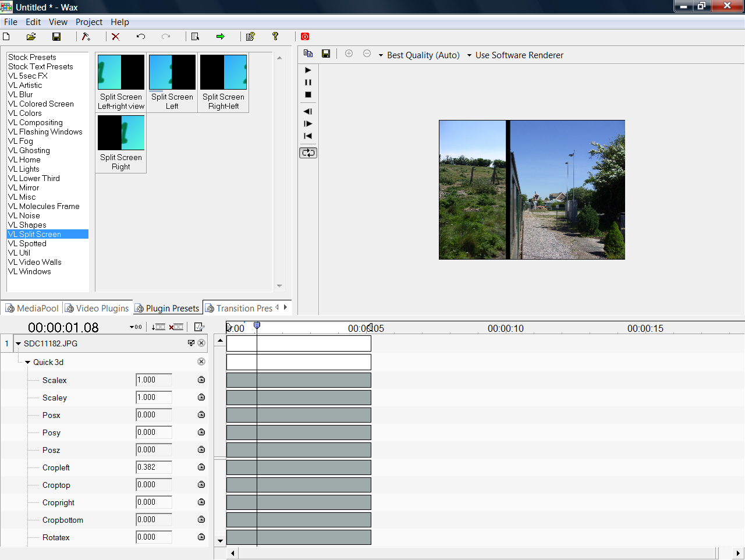Open the Help menu

(x=120, y=22)
